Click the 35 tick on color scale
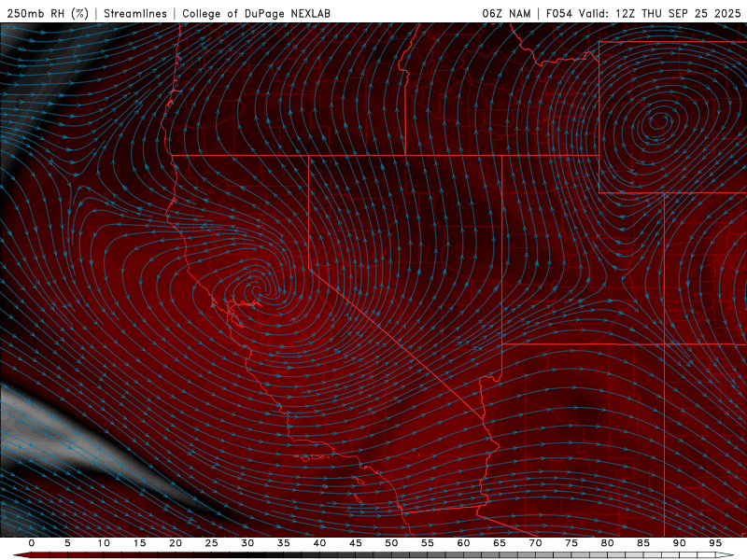747x560 pixels. point(284,543)
